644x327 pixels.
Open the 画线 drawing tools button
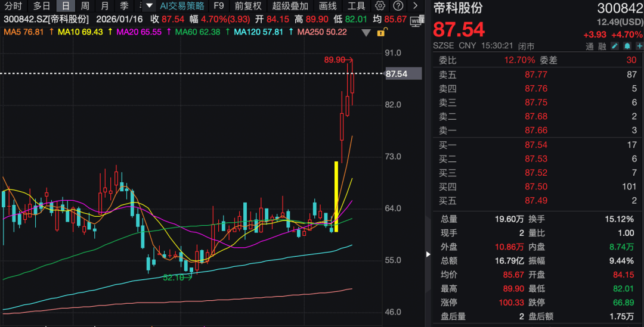click(328, 6)
